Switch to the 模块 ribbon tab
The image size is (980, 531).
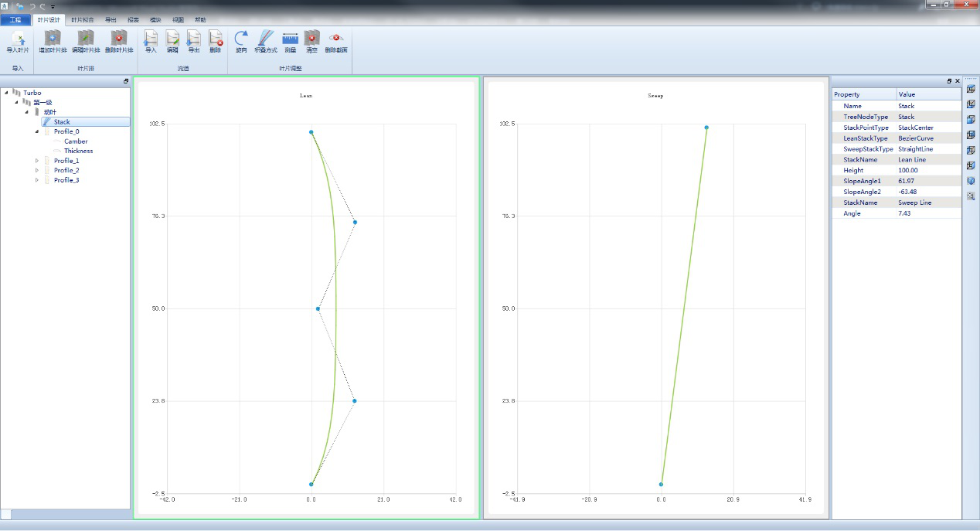pyautogui.click(x=155, y=19)
